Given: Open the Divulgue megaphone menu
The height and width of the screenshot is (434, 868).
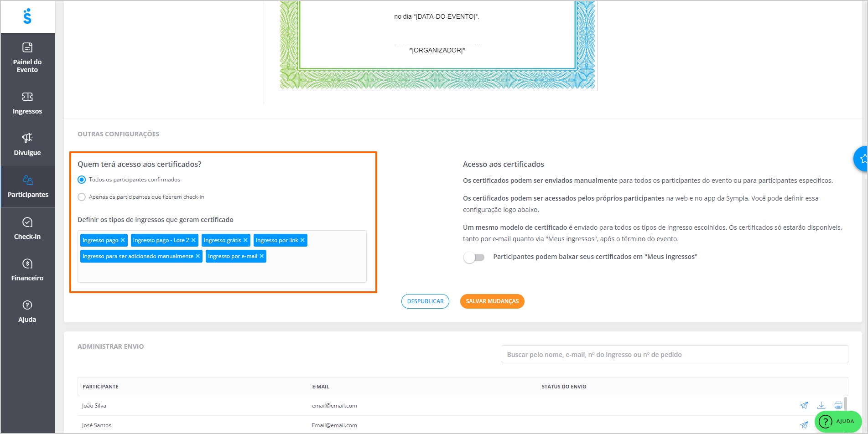Looking at the screenshot, I should coord(27,145).
